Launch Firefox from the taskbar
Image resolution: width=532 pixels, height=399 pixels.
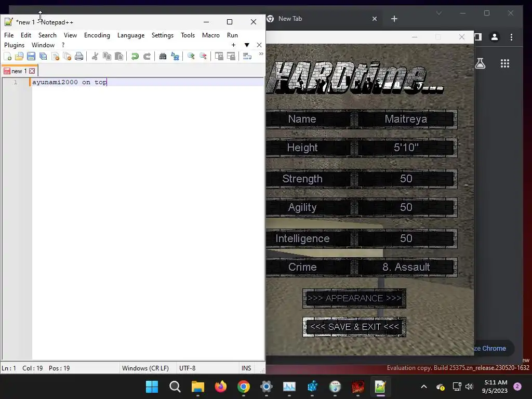pyautogui.click(x=220, y=387)
